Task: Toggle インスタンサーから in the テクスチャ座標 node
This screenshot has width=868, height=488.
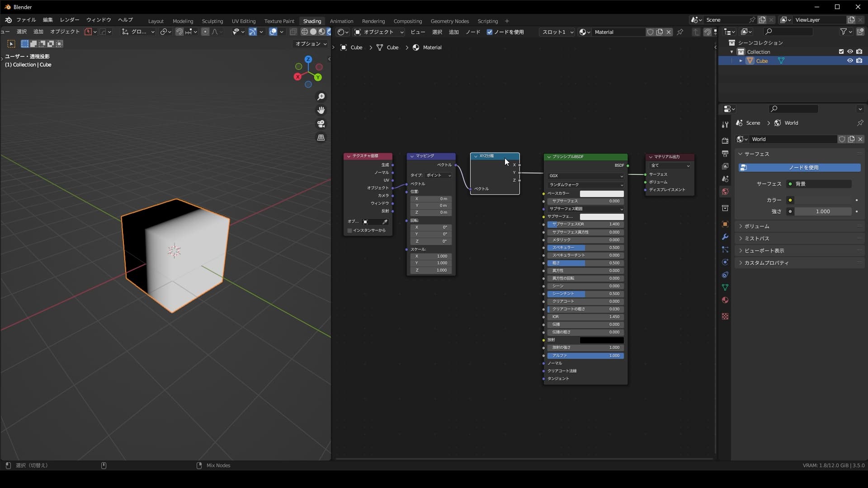Action: 349,230
